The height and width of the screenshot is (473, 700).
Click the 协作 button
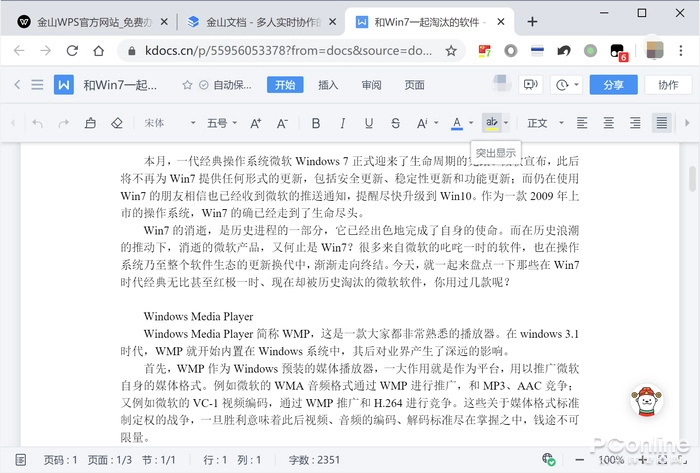point(668,85)
